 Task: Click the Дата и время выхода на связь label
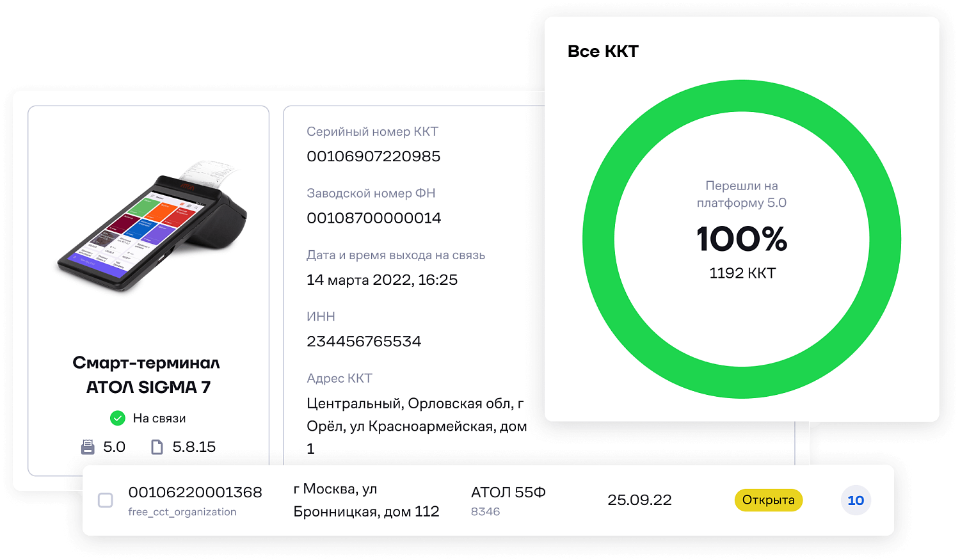396,255
